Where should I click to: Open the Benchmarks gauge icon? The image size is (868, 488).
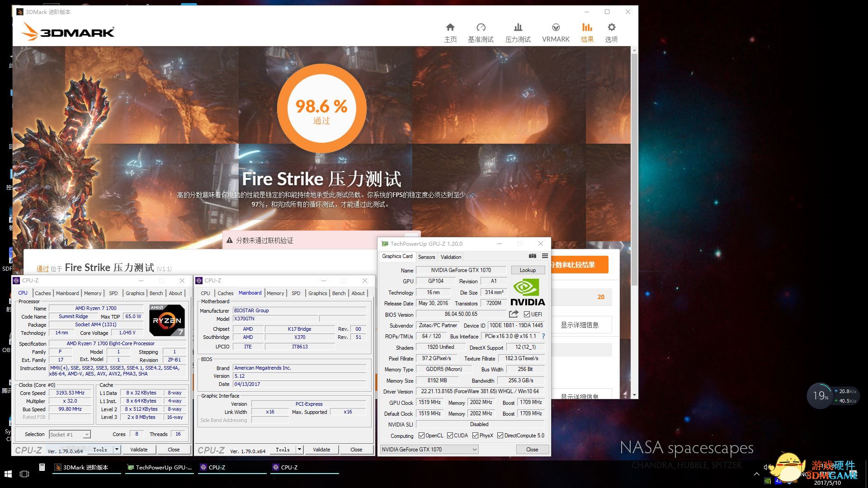point(481,28)
